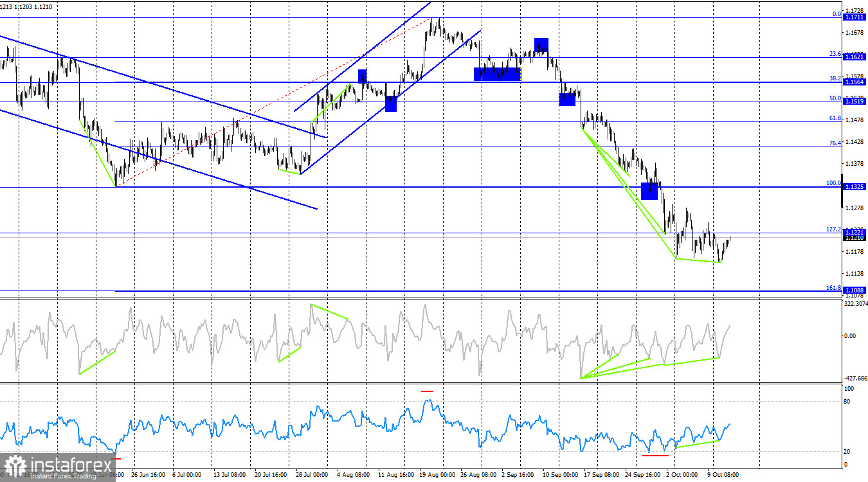Click the current price 1.1210 label
Viewport: 868px width, 482px height.
pos(854,238)
